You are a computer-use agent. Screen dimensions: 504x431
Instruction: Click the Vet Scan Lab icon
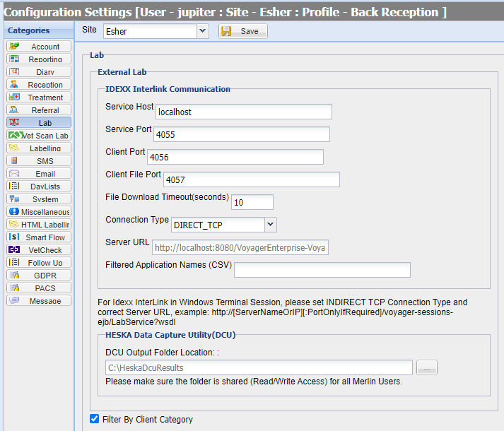pyautogui.click(x=16, y=136)
